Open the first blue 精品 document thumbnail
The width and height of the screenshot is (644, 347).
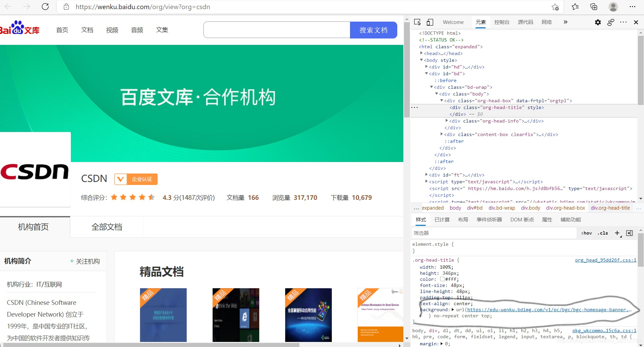pyautogui.click(x=163, y=315)
